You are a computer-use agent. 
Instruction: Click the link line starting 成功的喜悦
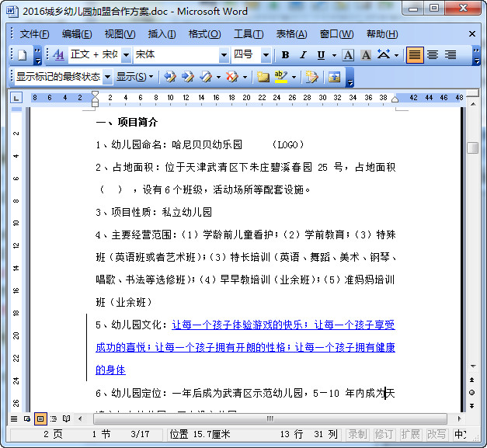[x=245, y=347]
